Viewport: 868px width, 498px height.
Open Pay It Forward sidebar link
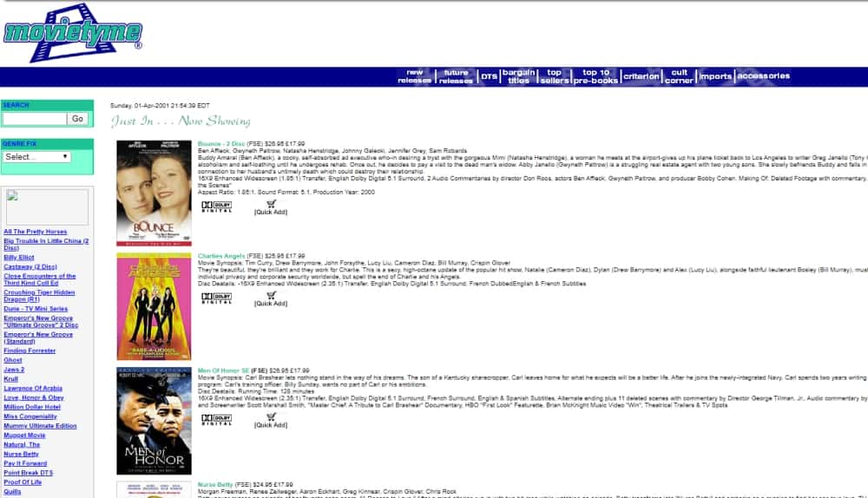click(25, 463)
